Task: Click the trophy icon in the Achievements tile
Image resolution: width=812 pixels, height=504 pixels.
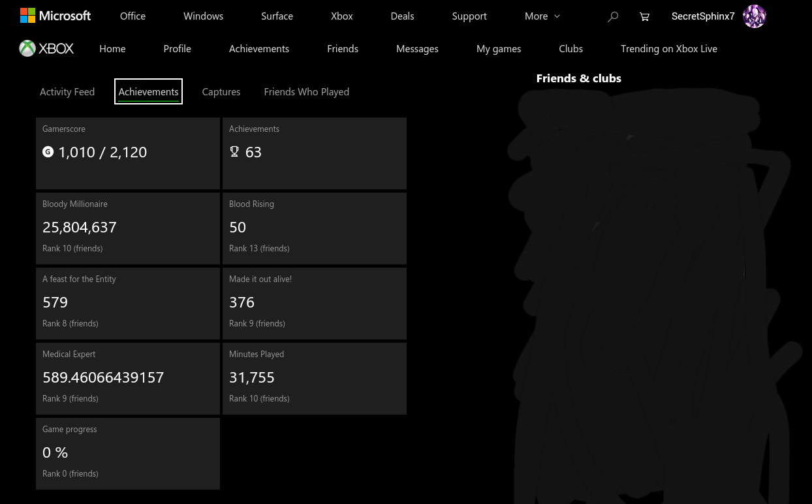Action: coord(234,151)
